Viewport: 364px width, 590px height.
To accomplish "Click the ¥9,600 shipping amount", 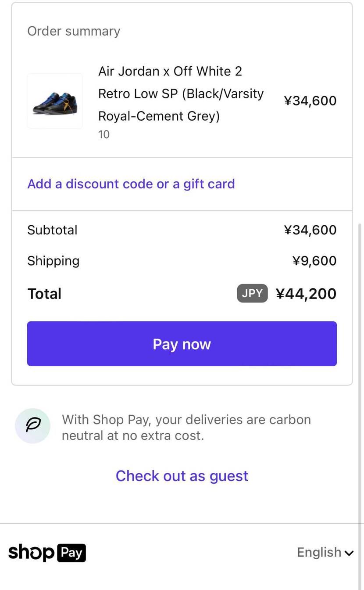I will [314, 261].
